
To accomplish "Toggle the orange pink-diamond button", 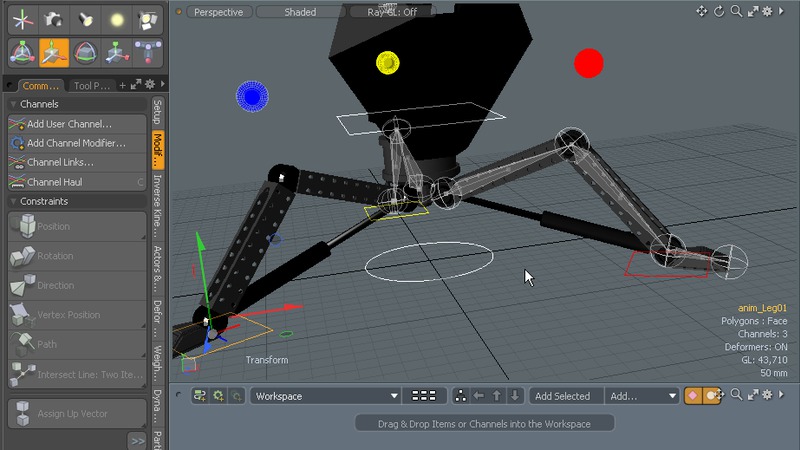I will click(693, 395).
